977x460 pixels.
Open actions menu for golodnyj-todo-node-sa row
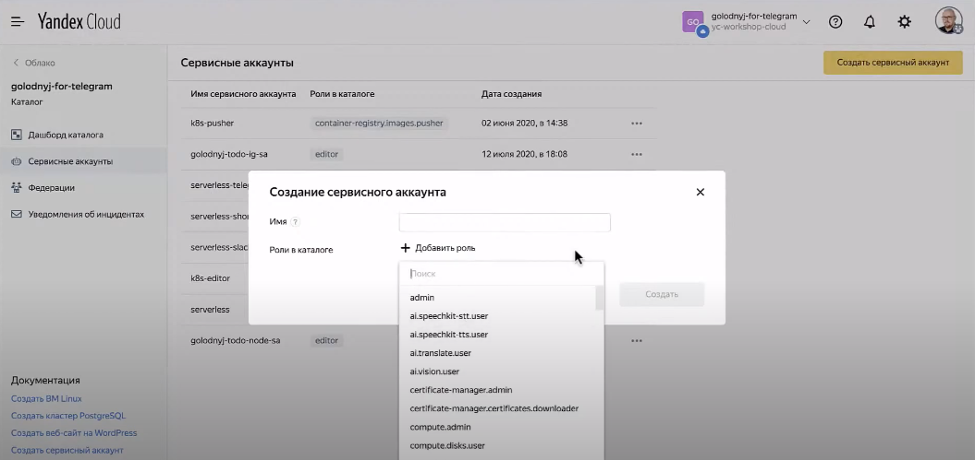point(636,341)
